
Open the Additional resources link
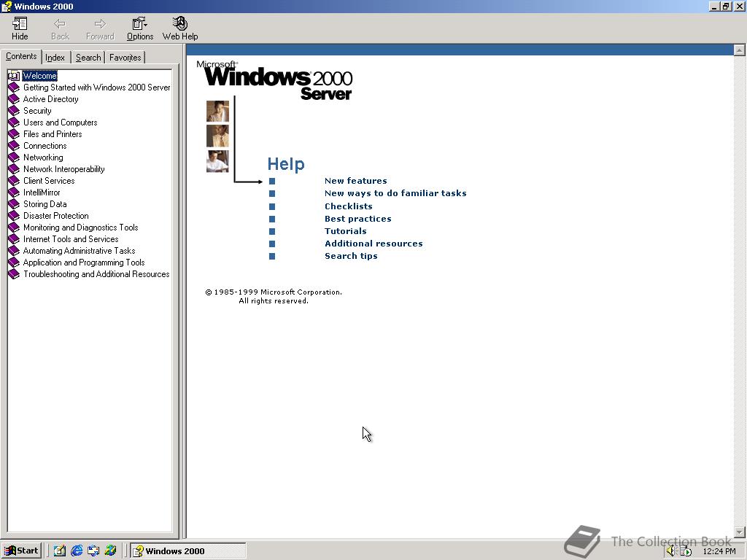tap(374, 244)
